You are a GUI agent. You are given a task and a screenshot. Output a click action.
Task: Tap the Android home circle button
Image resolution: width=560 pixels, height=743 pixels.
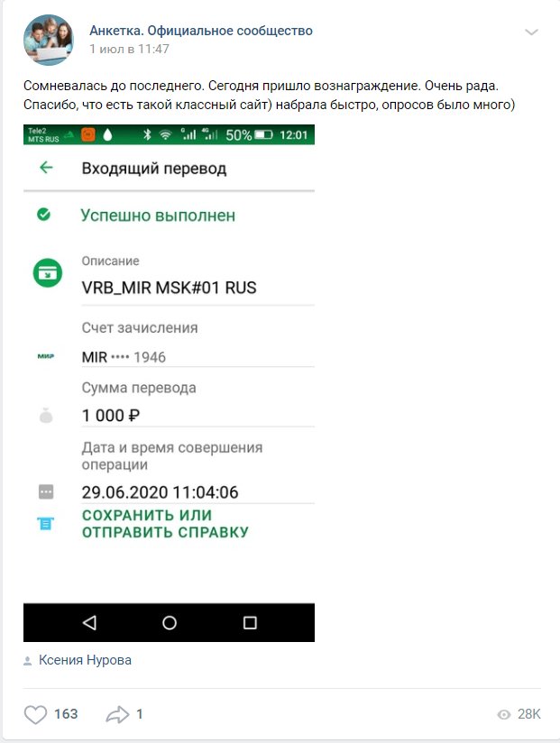point(170,623)
